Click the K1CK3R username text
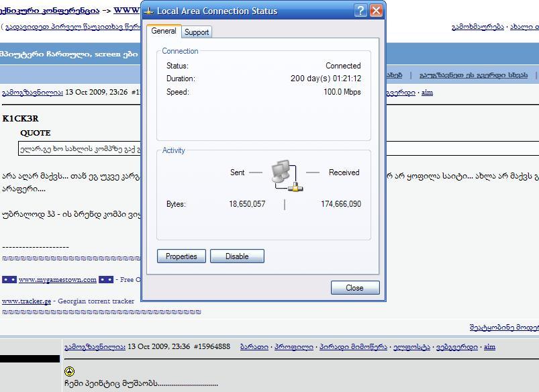 point(20,119)
